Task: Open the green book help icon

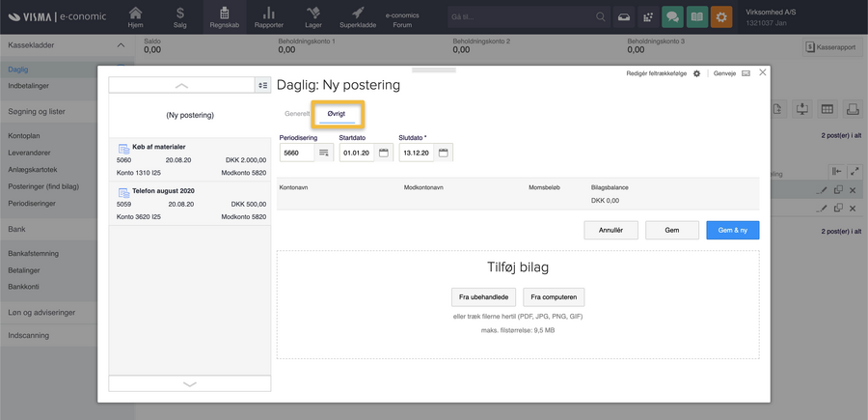Action: point(697,17)
